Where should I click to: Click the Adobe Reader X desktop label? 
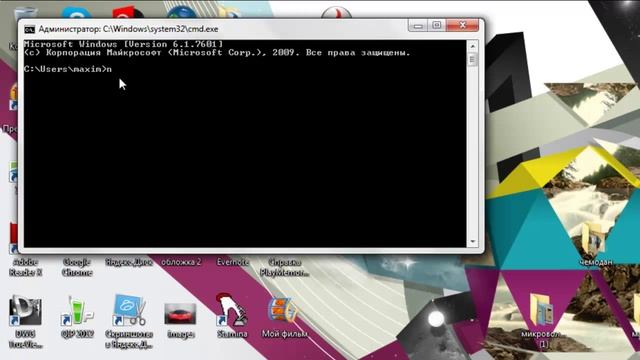click(25, 267)
